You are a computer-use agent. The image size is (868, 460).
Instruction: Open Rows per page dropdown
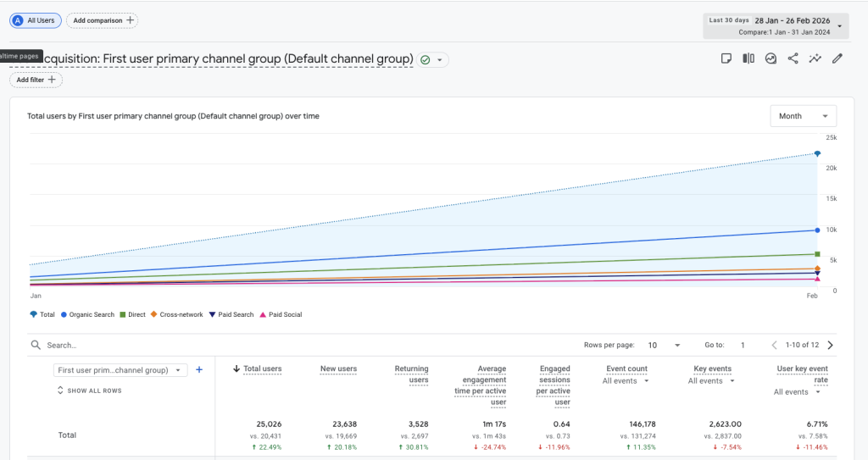pyautogui.click(x=665, y=345)
